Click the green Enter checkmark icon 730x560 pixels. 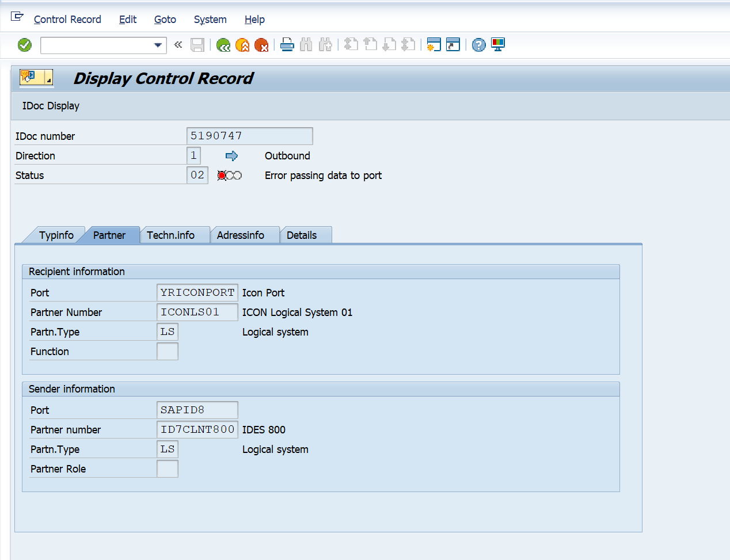point(25,45)
